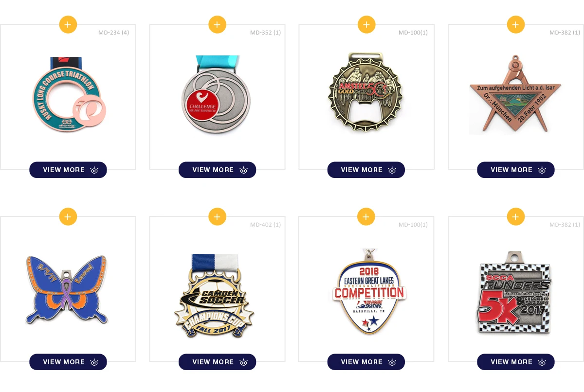Click the plus icon above Eastern Great Lakes medal

coord(366,216)
